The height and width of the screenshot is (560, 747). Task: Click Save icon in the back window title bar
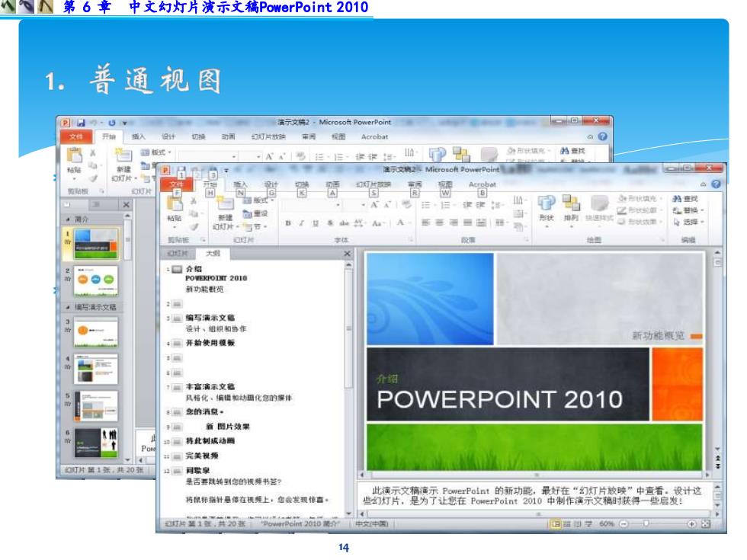pyautogui.click(x=81, y=123)
